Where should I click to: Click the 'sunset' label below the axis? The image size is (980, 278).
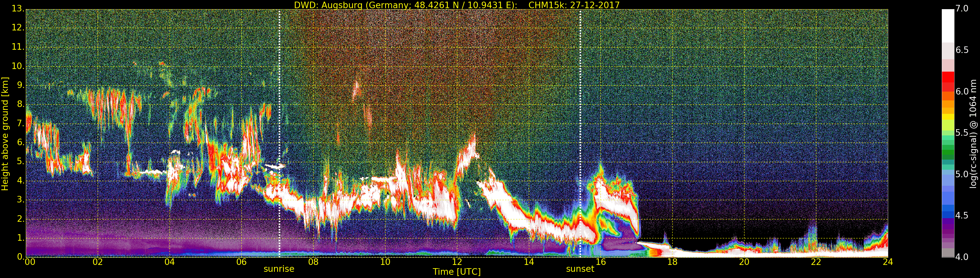tap(580, 269)
